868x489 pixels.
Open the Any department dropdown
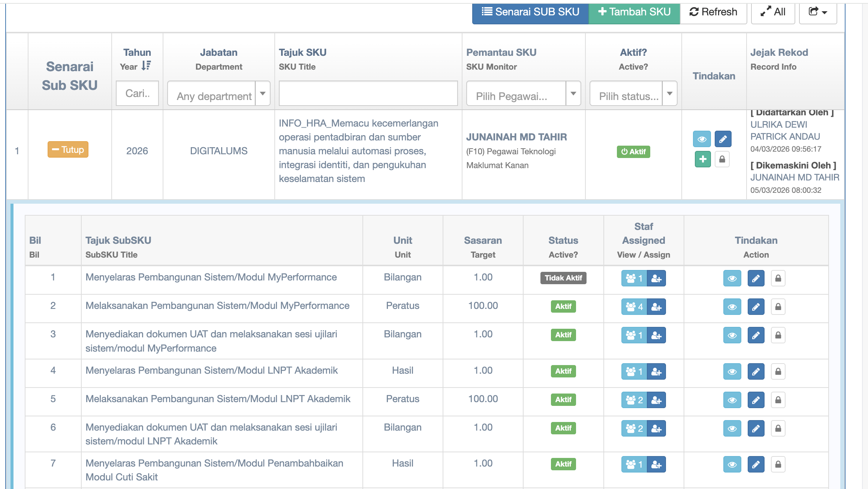click(x=218, y=94)
